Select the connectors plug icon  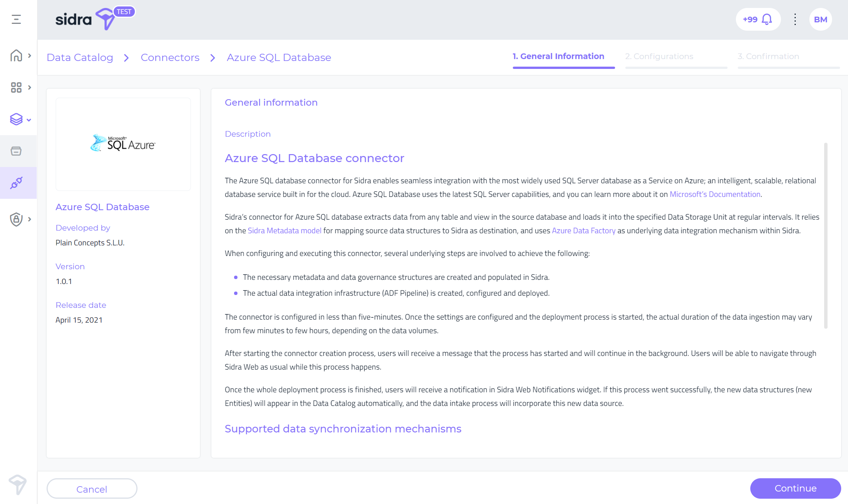16,183
